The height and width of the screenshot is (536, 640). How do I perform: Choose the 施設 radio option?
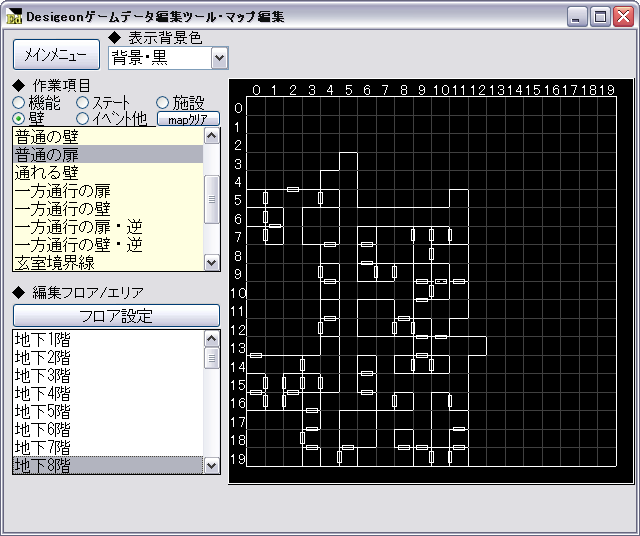[162, 102]
